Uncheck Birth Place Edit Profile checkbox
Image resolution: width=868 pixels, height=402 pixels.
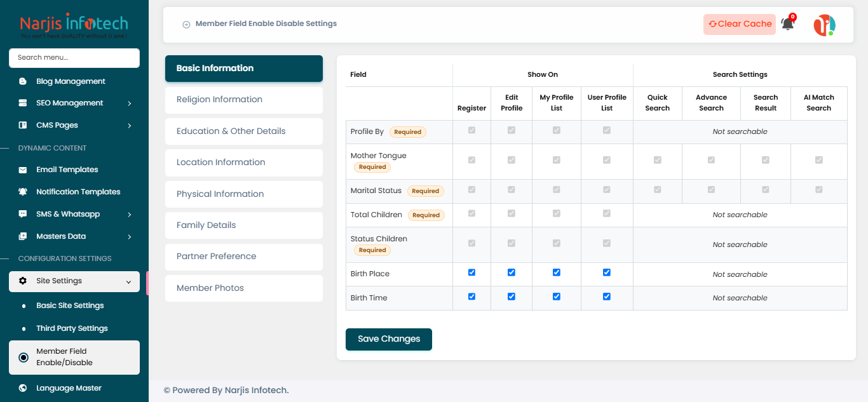(x=512, y=272)
